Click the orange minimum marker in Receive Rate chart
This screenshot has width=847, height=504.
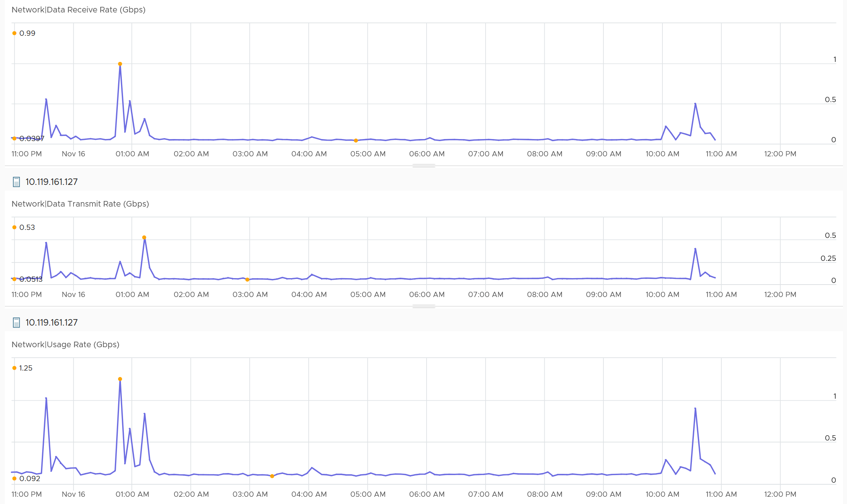pos(356,141)
